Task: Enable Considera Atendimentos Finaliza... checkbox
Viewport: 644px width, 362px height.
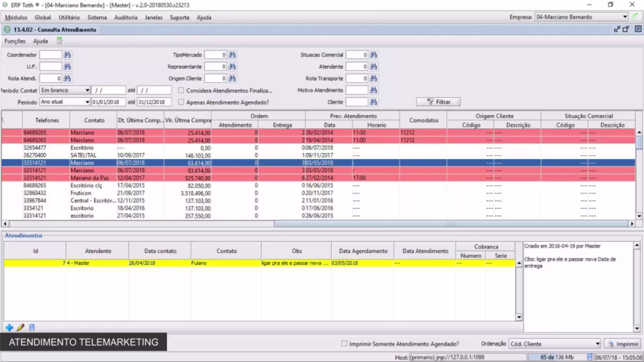Action: pyautogui.click(x=181, y=90)
